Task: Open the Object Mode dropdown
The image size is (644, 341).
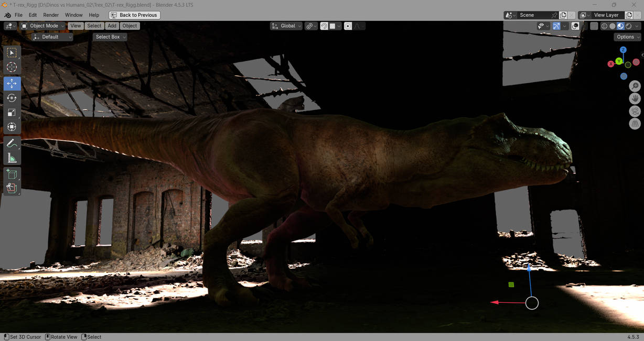Action: [x=43, y=26]
